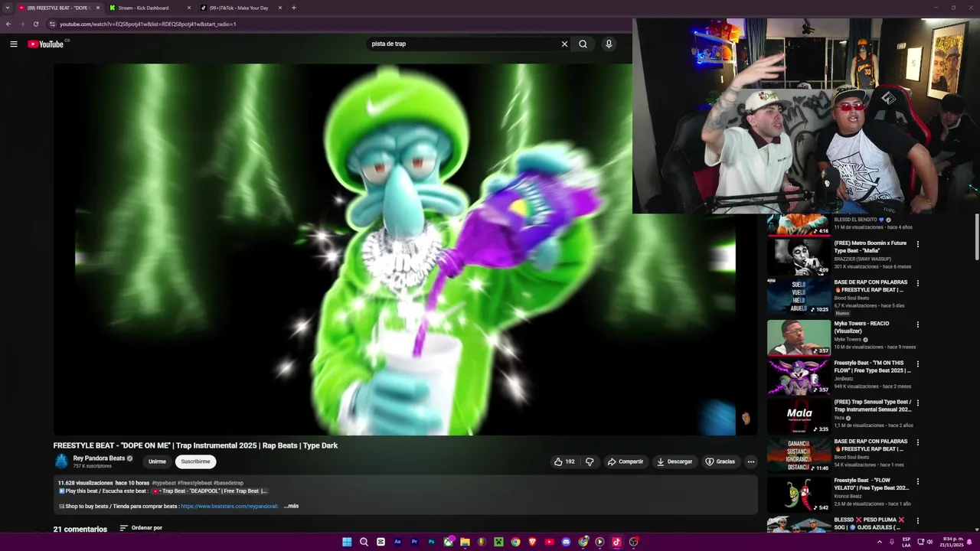
Task: Expand the description with ...más
Action: (291, 506)
